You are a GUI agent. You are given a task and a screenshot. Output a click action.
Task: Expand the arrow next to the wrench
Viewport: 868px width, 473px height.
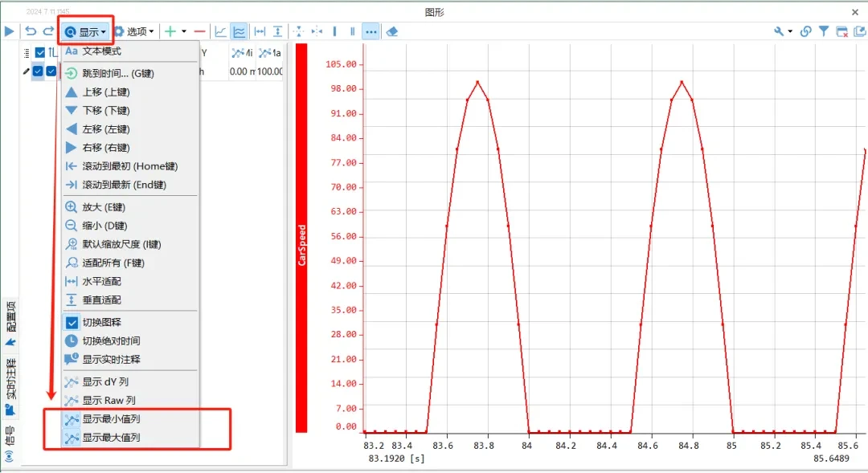click(790, 31)
